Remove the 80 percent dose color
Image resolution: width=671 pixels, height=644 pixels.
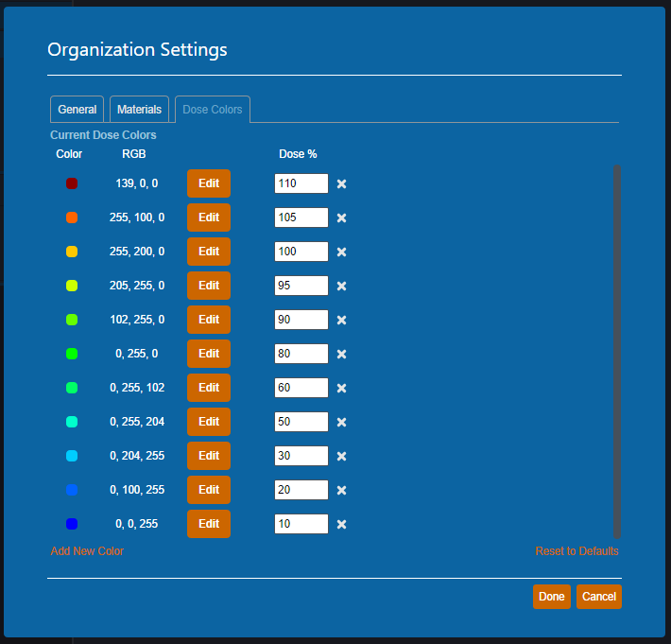click(341, 354)
